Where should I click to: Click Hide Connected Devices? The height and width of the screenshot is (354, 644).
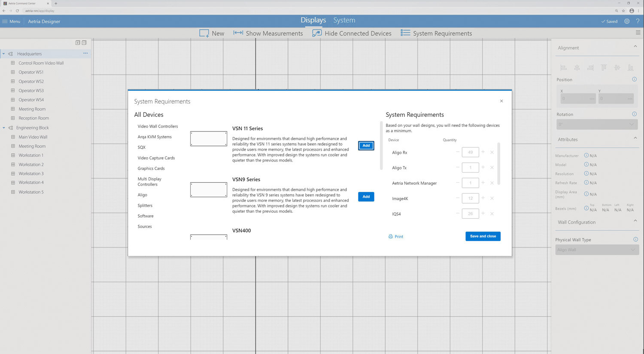(352, 33)
